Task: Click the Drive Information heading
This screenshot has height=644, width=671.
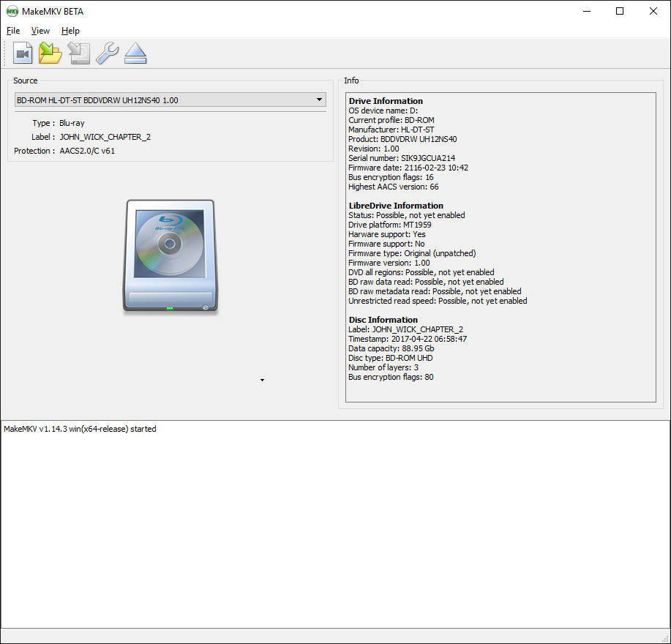Action: click(x=386, y=101)
